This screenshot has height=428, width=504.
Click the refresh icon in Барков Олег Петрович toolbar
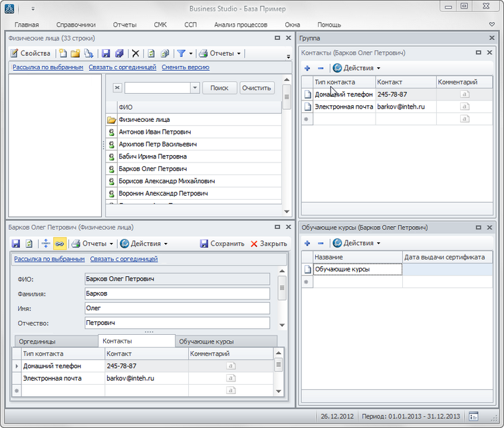(30, 244)
